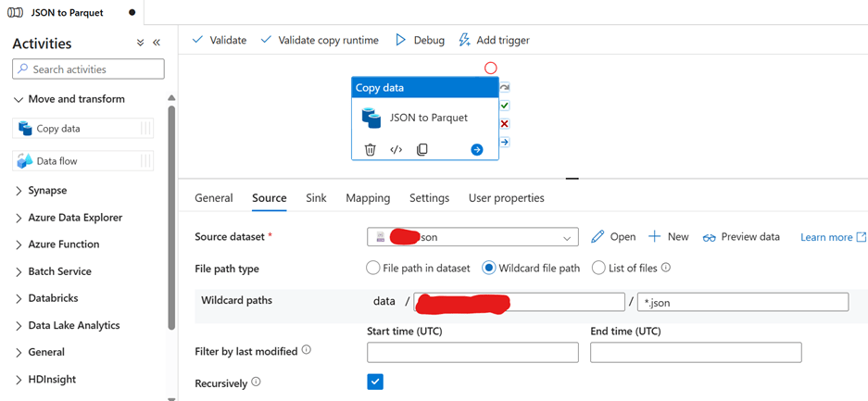Switch to the Sink tab
Image resolution: width=868 pixels, height=401 pixels.
tap(316, 198)
